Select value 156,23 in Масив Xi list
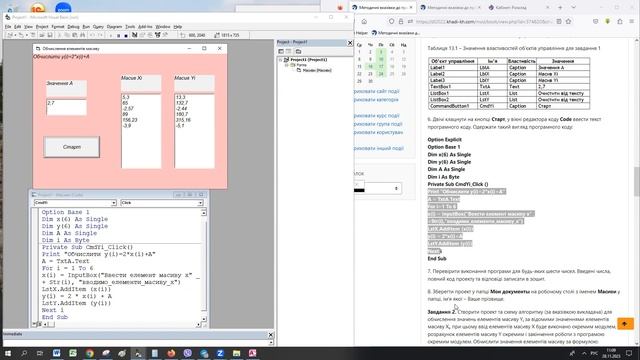This screenshot has height=360, width=640. 129,120
